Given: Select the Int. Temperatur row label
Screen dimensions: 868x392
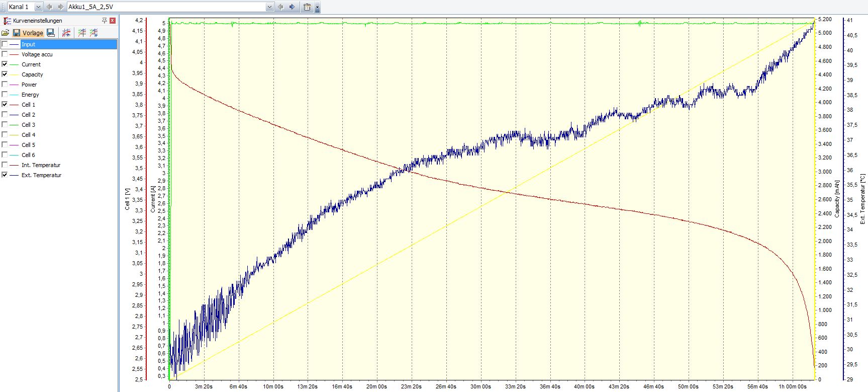Looking at the screenshot, I should click(x=41, y=165).
